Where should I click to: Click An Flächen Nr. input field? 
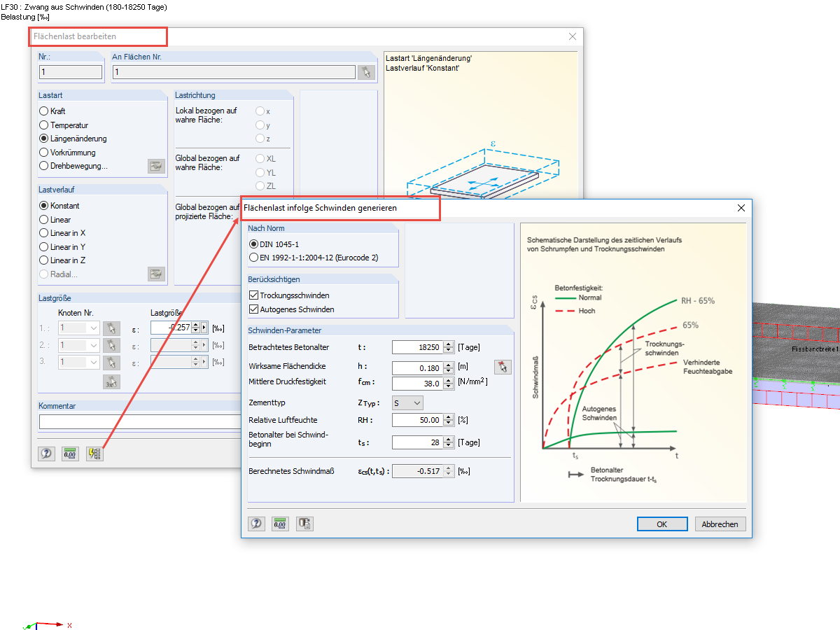tap(234, 72)
